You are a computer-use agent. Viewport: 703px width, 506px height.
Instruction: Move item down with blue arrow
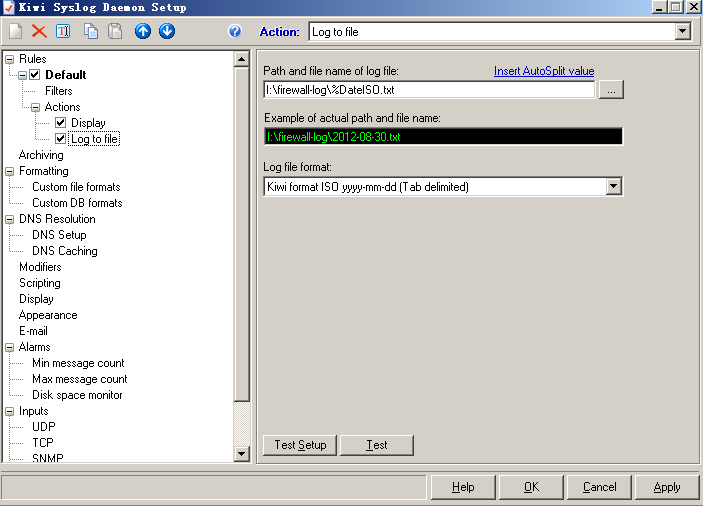click(167, 31)
